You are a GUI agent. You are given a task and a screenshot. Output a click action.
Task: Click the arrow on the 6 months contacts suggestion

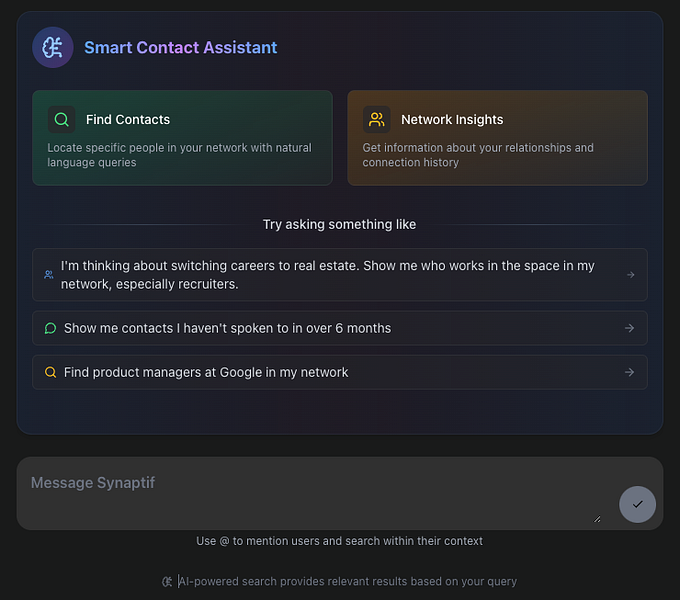[x=629, y=328]
